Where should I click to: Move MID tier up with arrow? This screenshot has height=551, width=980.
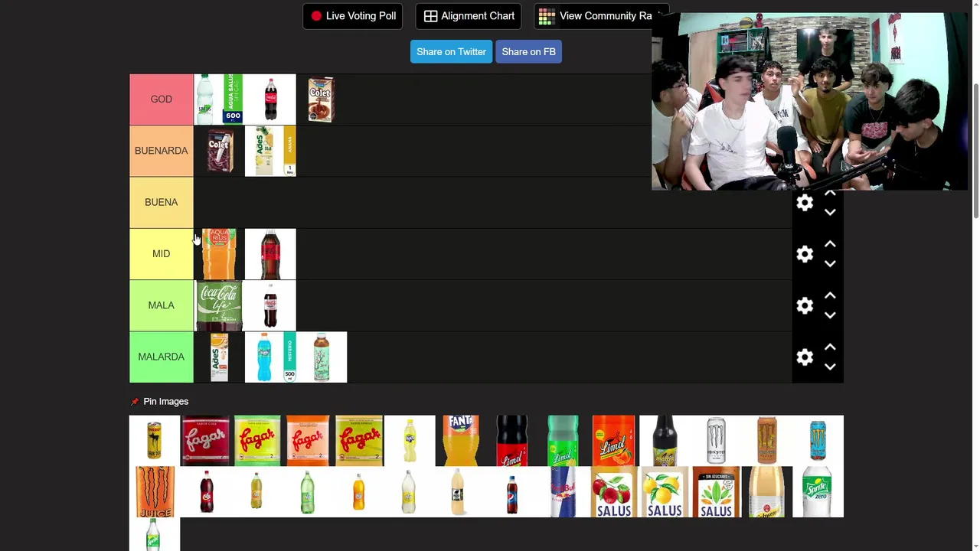[830, 244]
